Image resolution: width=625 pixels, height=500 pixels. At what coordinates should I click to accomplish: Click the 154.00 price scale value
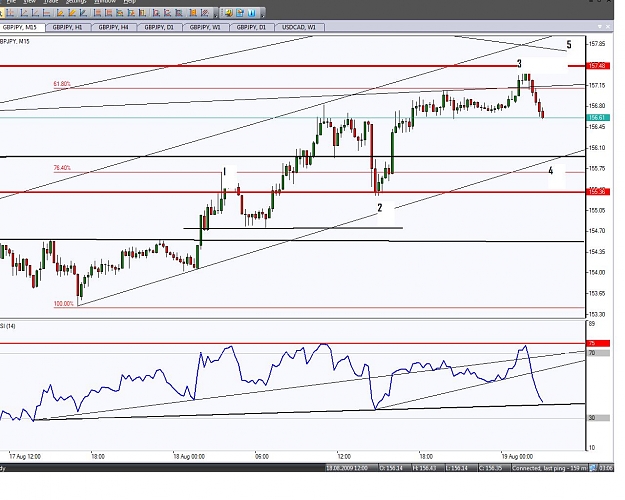pos(597,273)
